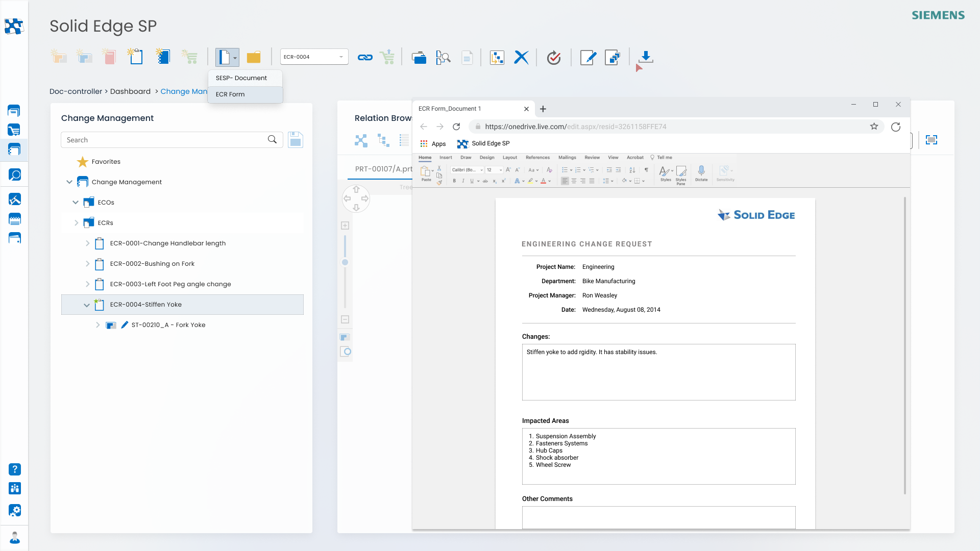
Task: Click network view icon in Relation Browser
Action: click(361, 140)
